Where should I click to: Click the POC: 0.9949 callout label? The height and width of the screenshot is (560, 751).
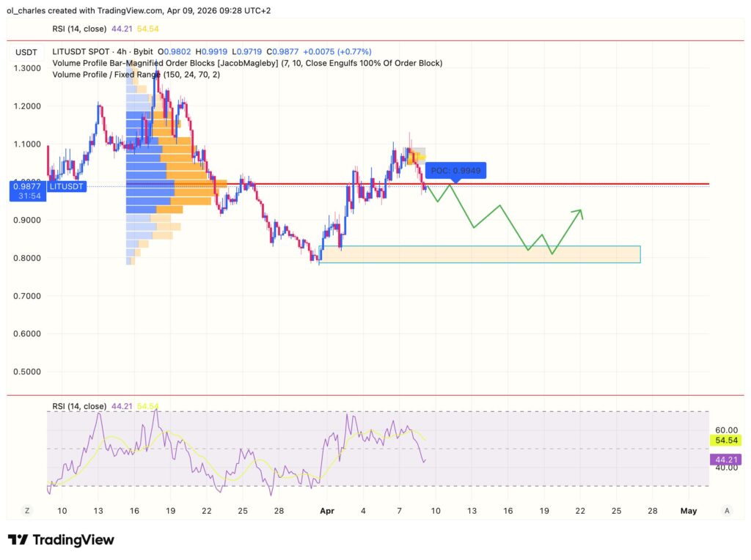click(x=455, y=169)
